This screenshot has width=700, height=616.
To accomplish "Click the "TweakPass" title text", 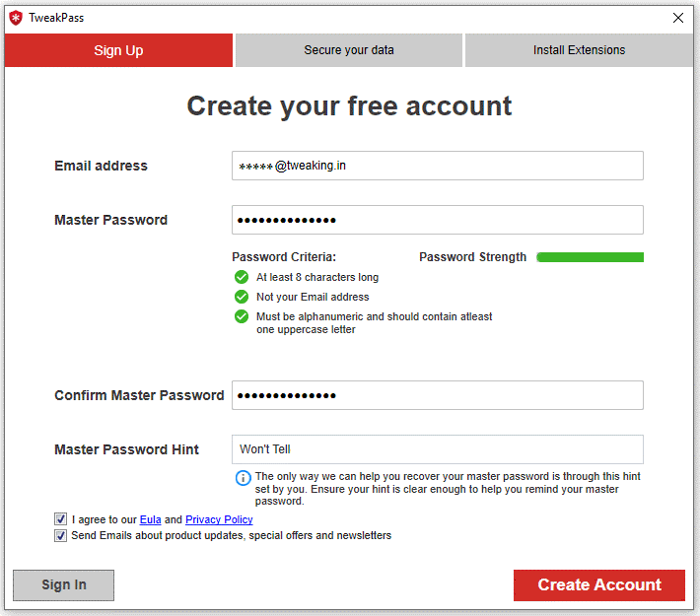I will (x=56, y=18).
